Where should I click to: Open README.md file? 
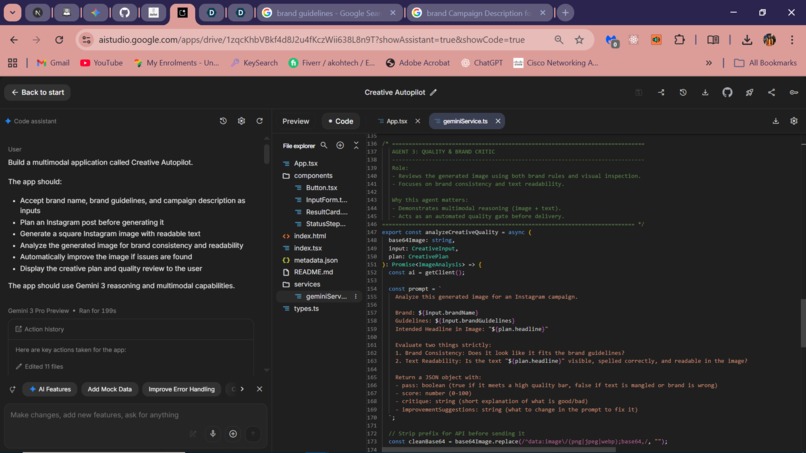tap(313, 272)
